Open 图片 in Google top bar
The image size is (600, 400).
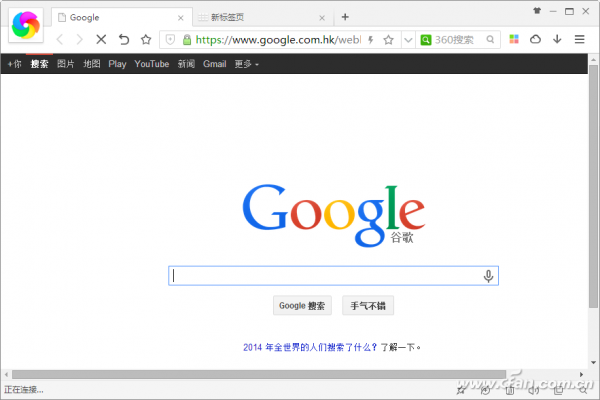point(65,64)
